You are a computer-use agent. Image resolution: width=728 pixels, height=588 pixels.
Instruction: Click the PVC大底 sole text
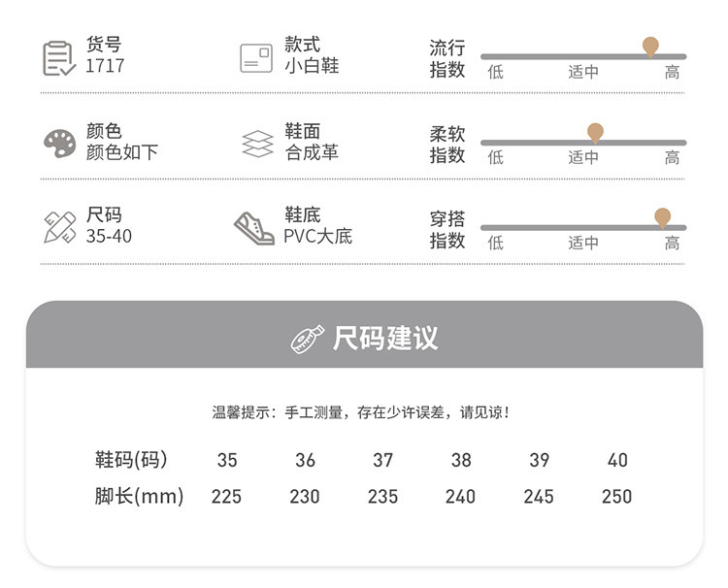(317, 237)
